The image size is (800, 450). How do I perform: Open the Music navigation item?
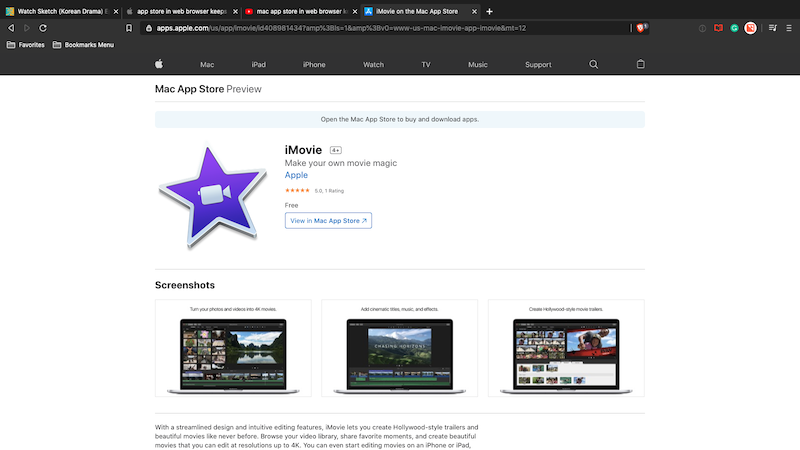click(478, 65)
